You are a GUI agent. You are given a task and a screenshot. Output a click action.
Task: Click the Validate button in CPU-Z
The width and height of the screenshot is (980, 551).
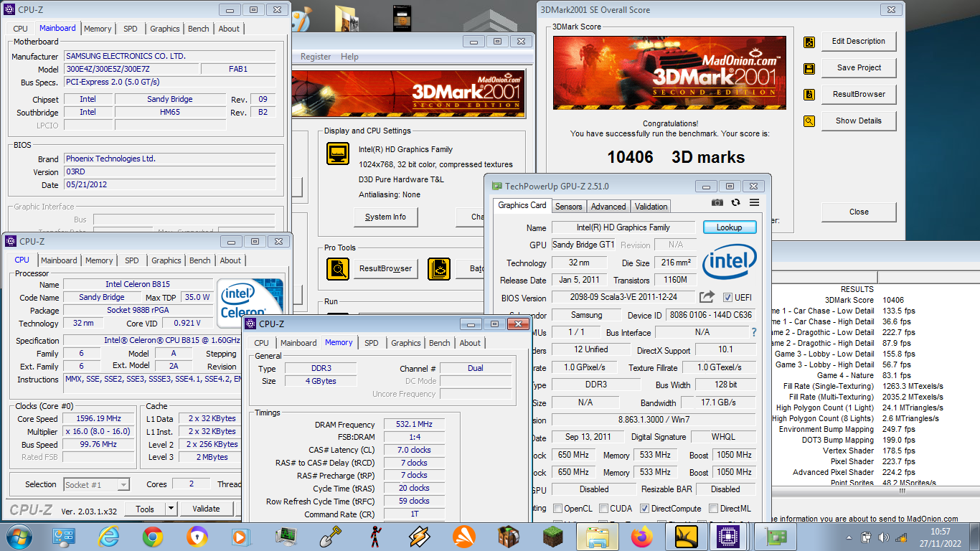[206, 509]
